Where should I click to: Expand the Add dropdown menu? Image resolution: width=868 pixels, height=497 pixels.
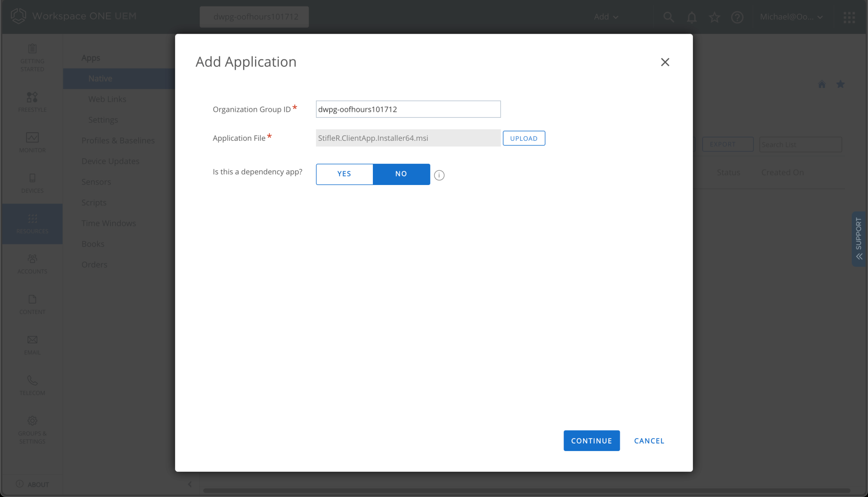(606, 17)
